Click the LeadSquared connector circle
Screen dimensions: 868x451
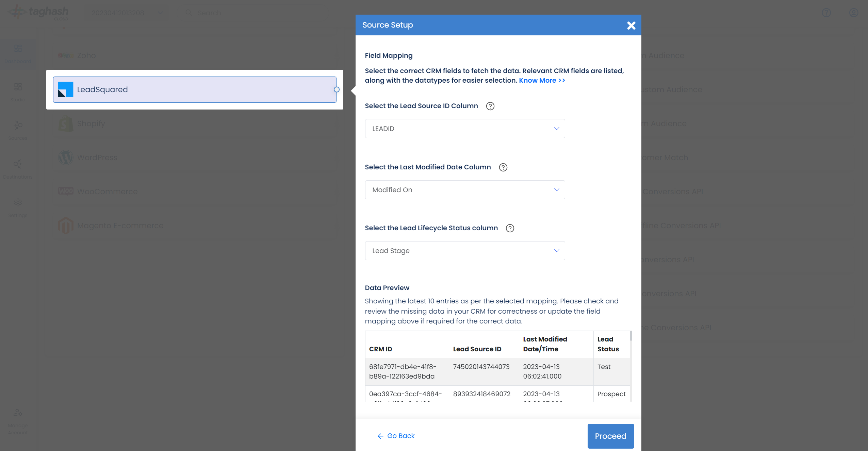click(x=337, y=89)
